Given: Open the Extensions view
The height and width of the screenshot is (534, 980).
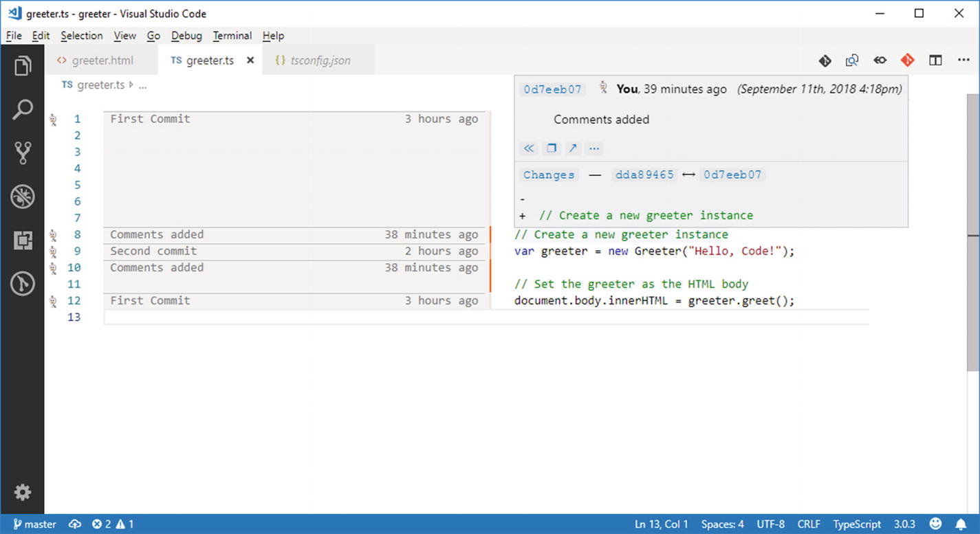Looking at the screenshot, I should (x=22, y=241).
